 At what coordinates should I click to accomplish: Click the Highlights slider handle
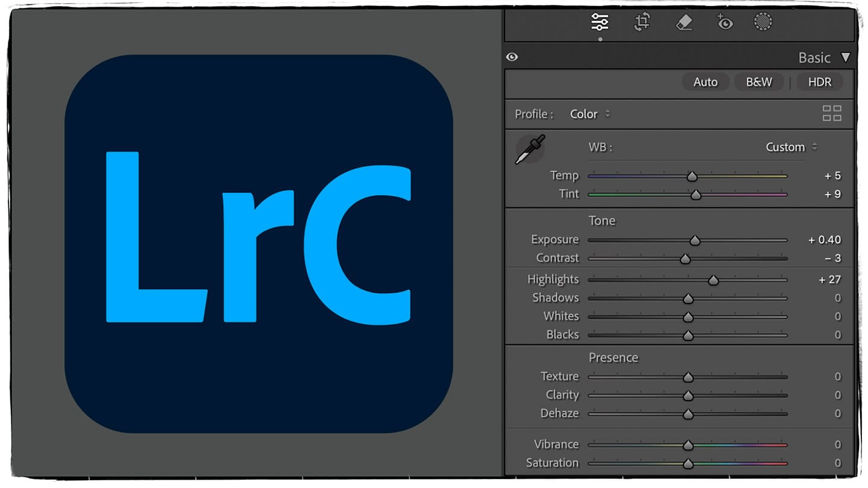pos(714,280)
